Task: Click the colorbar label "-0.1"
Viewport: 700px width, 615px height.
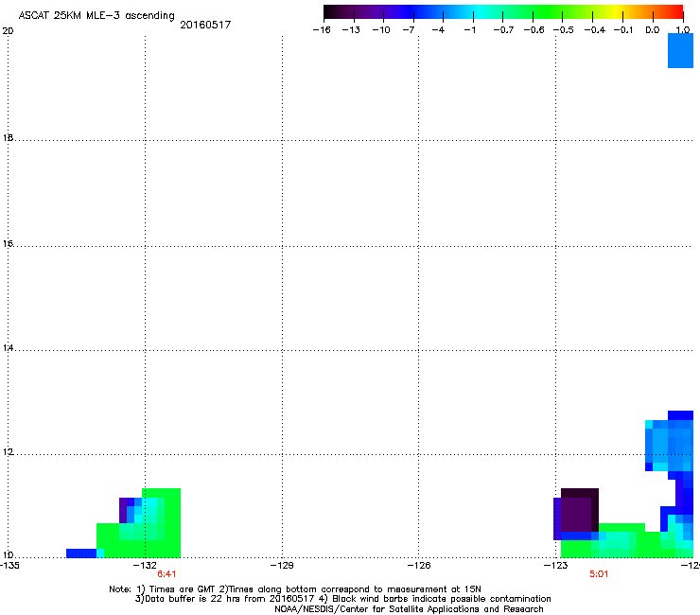Action: (x=623, y=30)
